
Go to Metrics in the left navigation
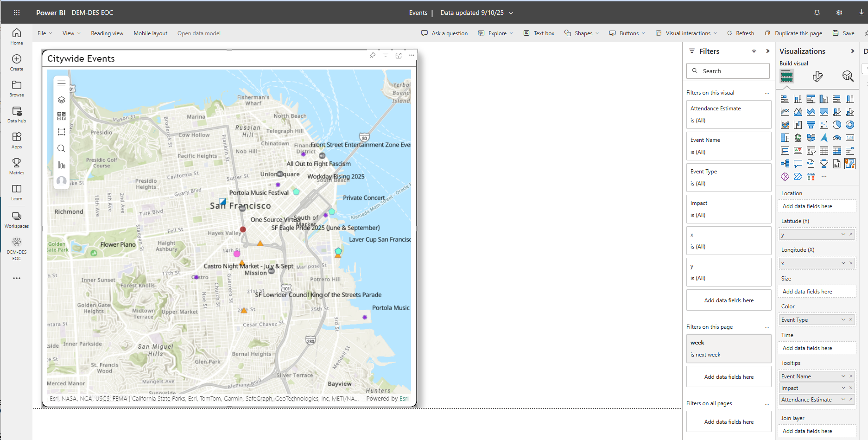point(17,166)
